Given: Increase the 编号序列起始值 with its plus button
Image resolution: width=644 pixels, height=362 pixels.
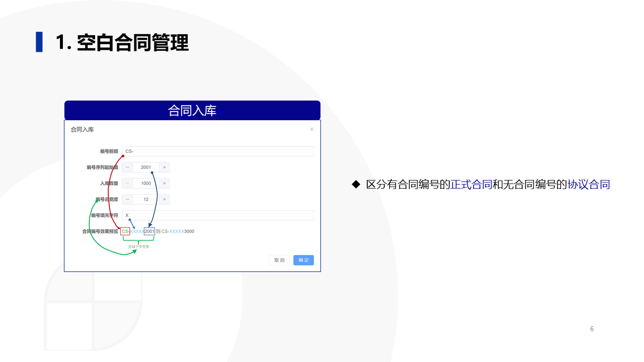Looking at the screenshot, I should pyautogui.click(x=165, y=167).
